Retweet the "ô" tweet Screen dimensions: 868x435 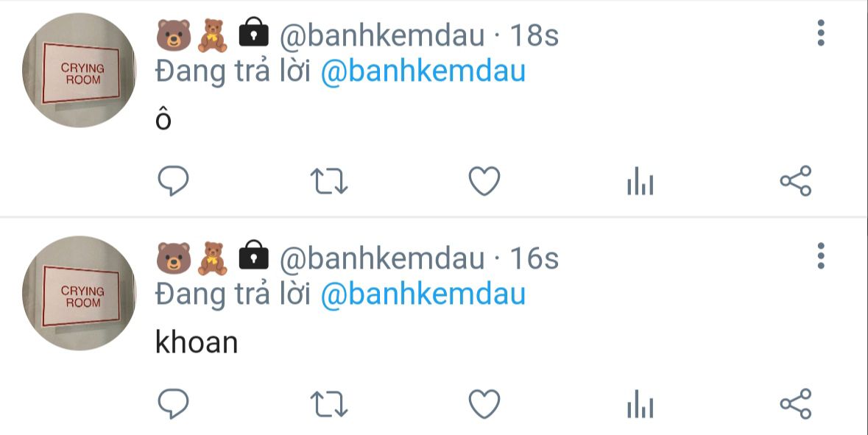[329, 181]
